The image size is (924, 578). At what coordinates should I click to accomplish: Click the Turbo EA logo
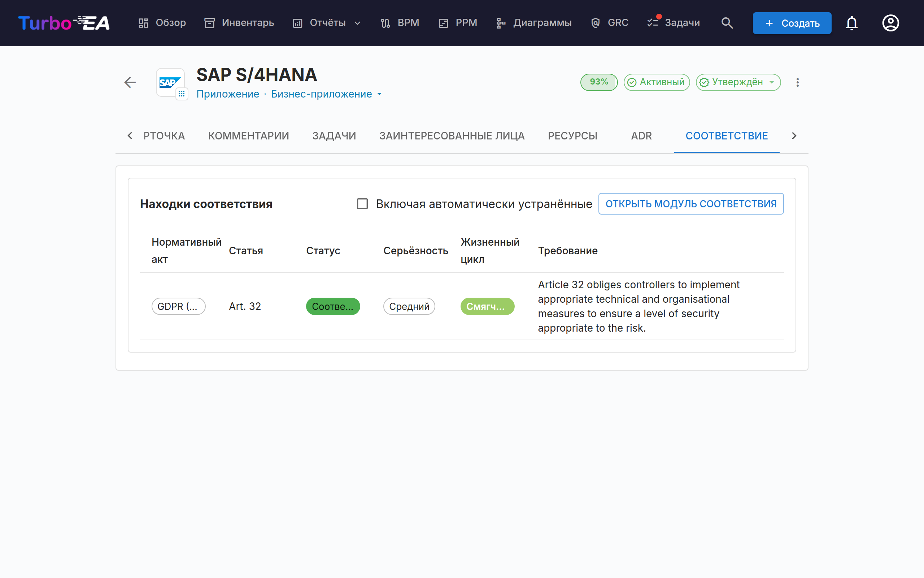pyautogui.click(x=64, y=23)
